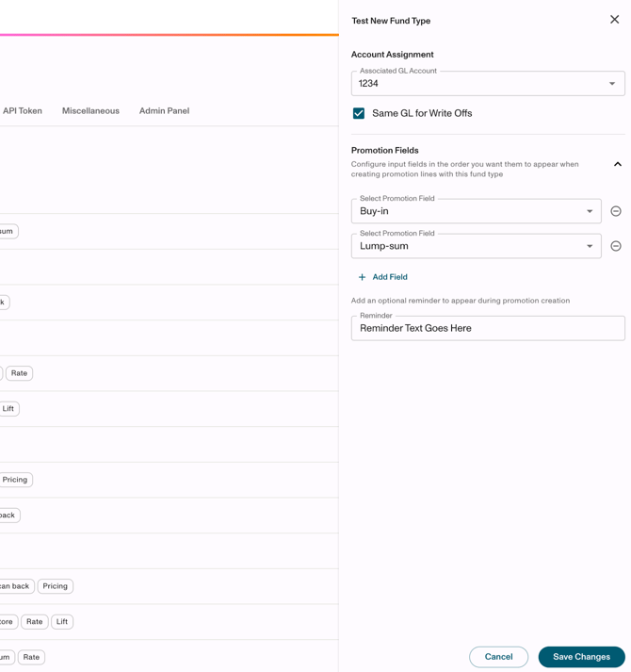
Task: Click the Lift tag right of Rate
Action: tap(62, 622)
